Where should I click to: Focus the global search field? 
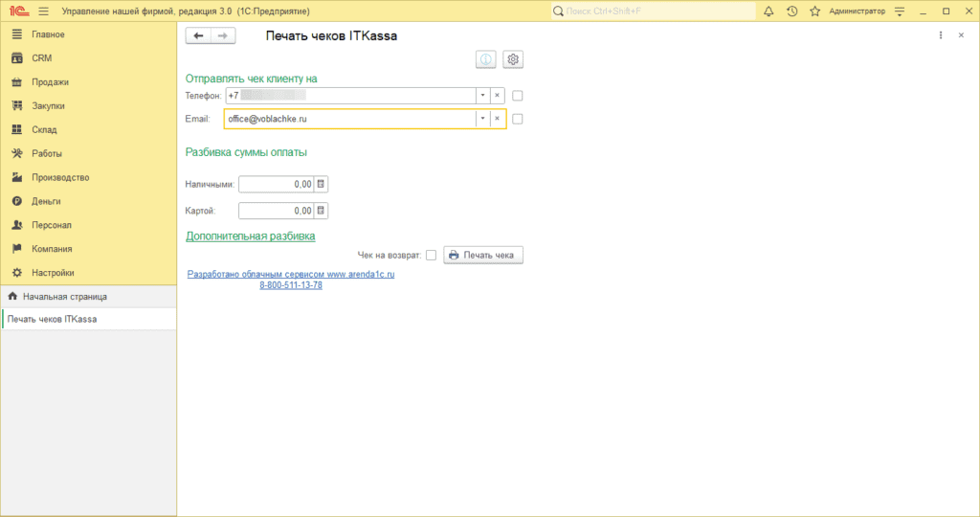pyautogui.click(x=653, y=11)
